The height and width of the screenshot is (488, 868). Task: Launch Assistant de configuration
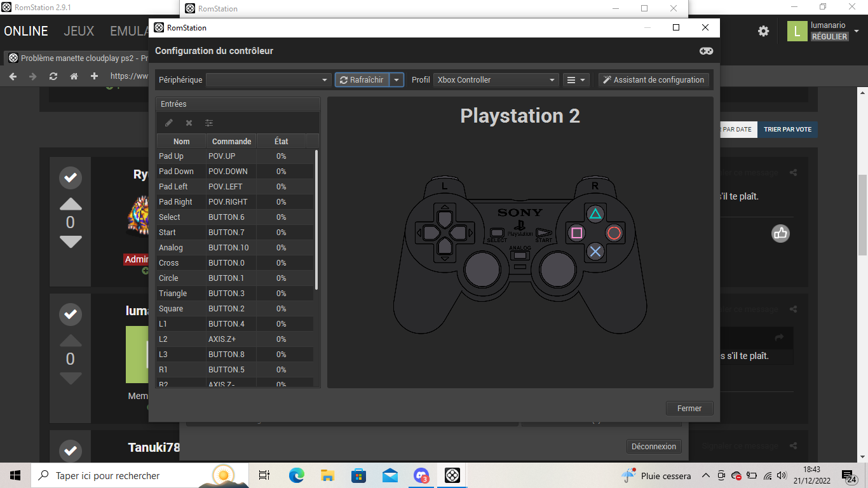[x=653, y=80]
